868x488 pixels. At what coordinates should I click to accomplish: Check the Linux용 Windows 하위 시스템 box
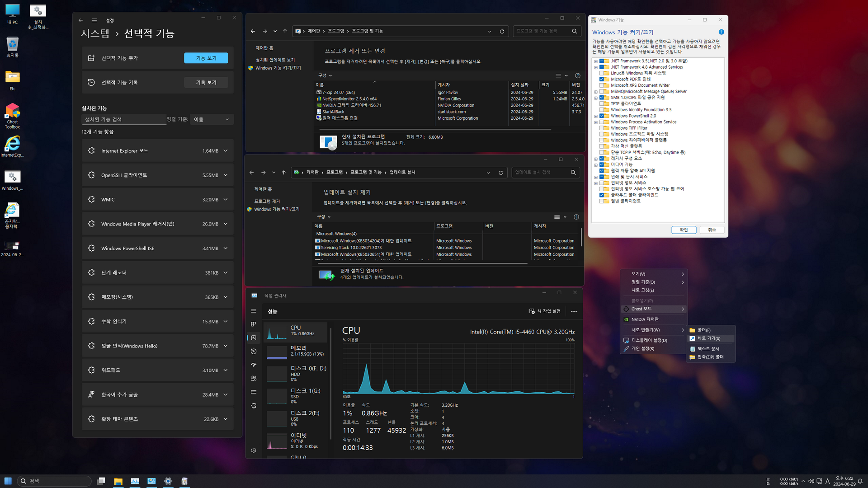(602, 73)
